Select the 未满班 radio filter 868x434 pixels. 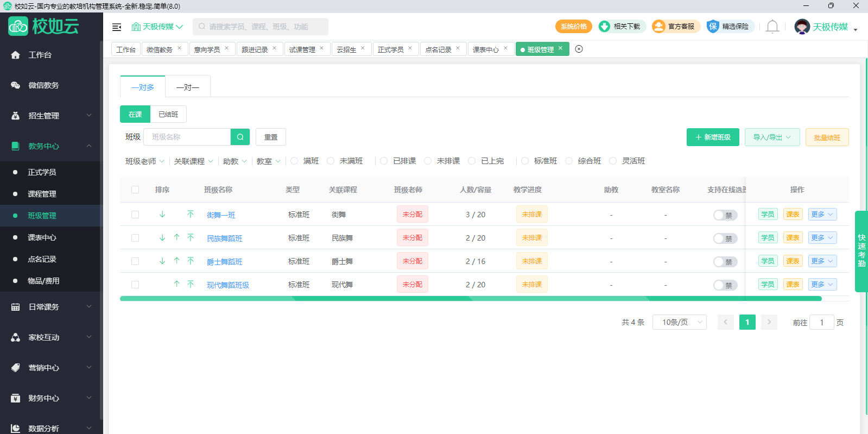click(331, 161)
